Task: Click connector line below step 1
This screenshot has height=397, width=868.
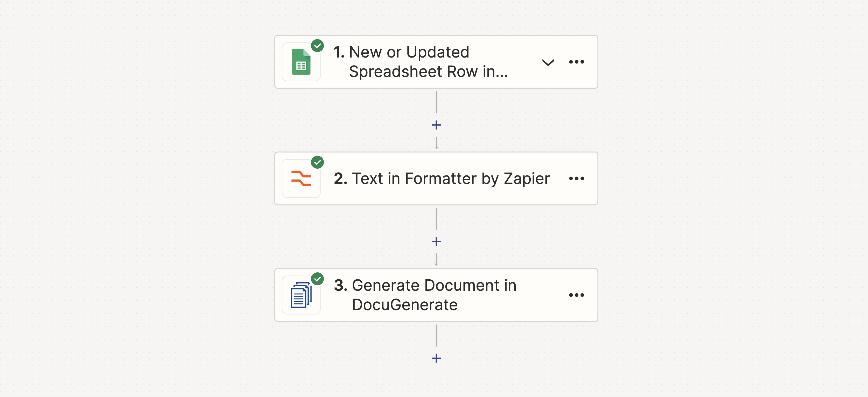Action: 436,102
